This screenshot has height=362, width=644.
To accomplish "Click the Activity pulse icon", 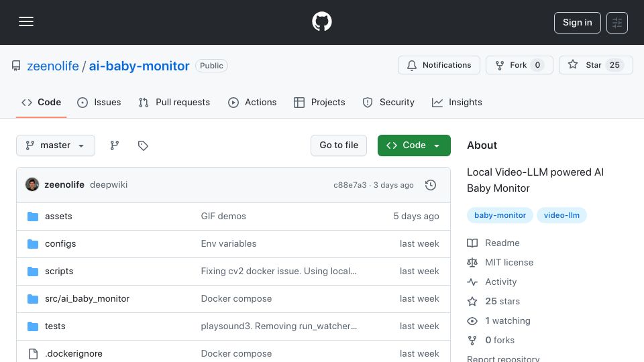I will click(472, 282).
